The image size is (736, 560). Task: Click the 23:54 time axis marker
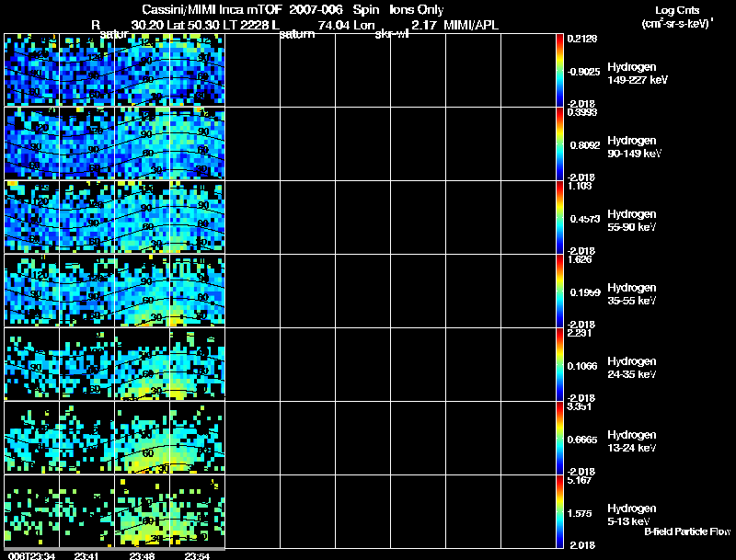point(197,555)
